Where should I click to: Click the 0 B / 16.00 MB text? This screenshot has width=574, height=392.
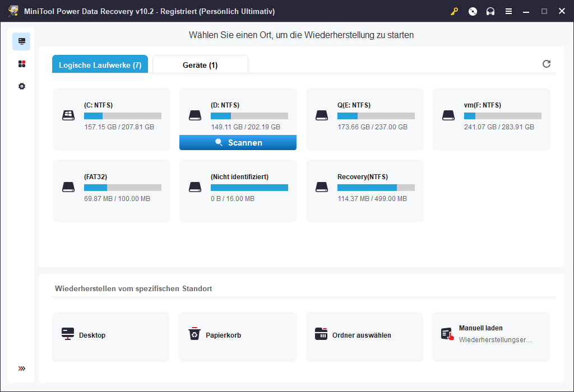coord(233,199)
